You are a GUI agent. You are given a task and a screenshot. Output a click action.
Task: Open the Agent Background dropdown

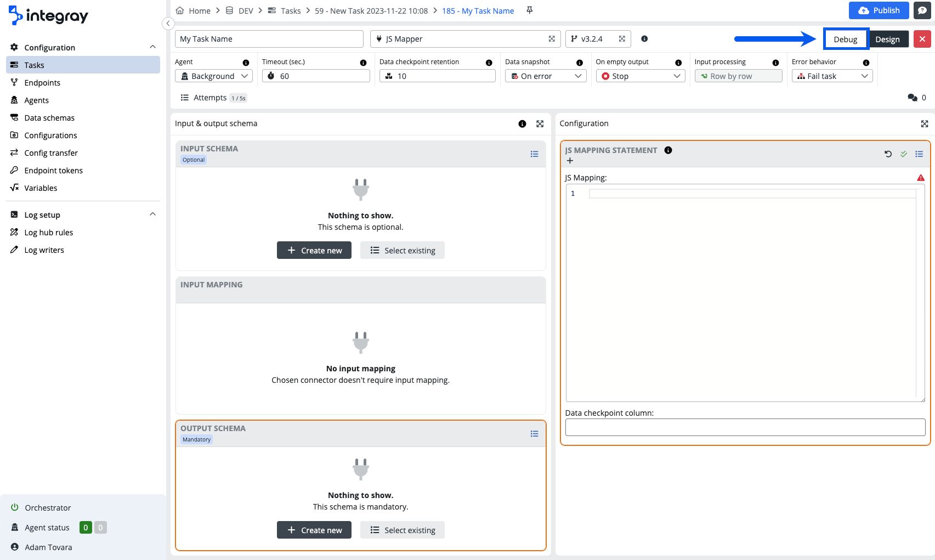(214, 76)
